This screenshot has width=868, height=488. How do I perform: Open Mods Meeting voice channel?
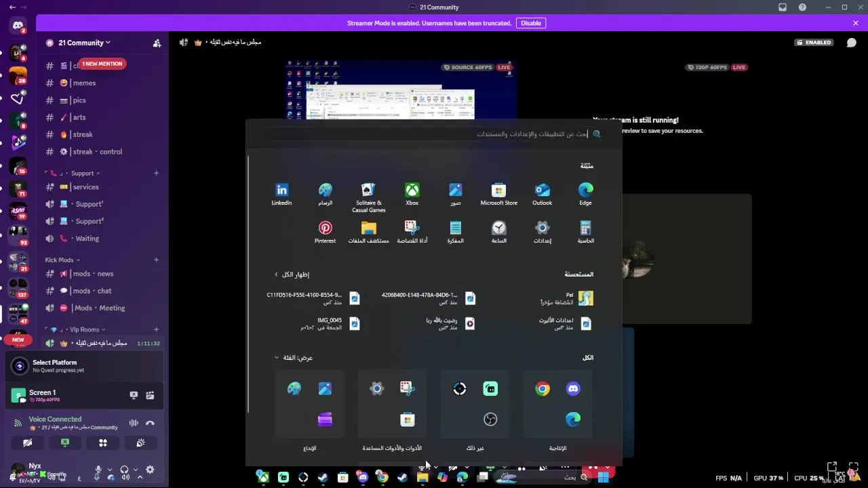click(100, 308)
